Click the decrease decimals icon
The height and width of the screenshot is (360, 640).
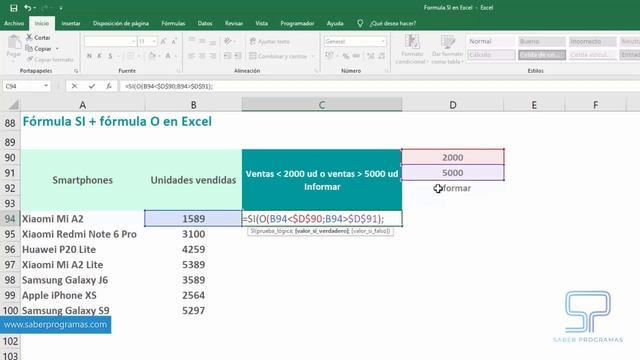point(382,56)
